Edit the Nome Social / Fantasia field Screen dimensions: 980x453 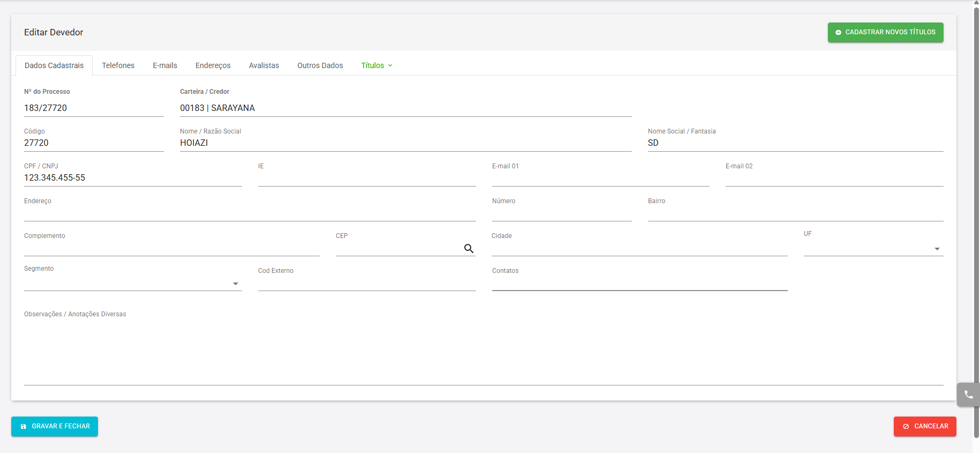click(x=796, y=143)
